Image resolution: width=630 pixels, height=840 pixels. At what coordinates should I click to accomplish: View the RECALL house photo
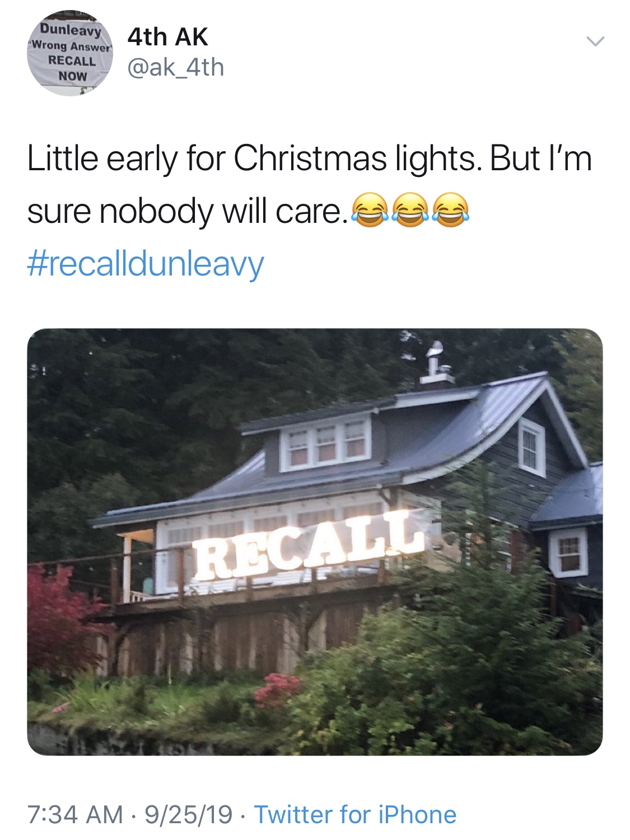[x=315, y=542]
